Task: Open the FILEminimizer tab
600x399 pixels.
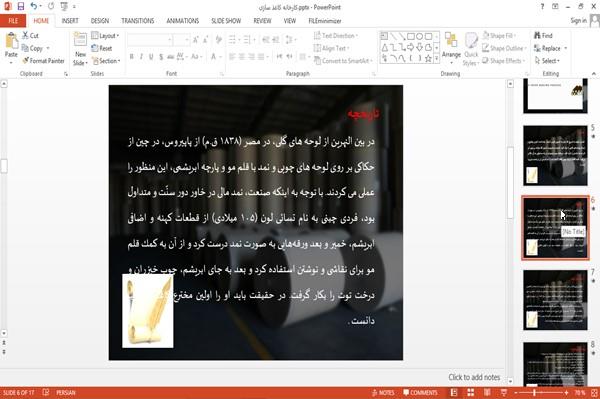Action: (325, 21)
